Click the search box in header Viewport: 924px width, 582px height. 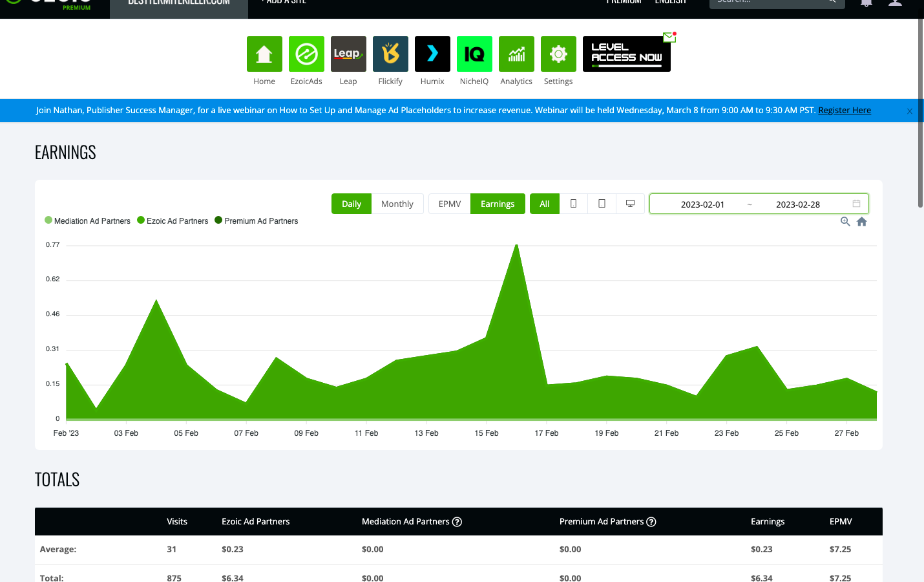coord(777,3)
